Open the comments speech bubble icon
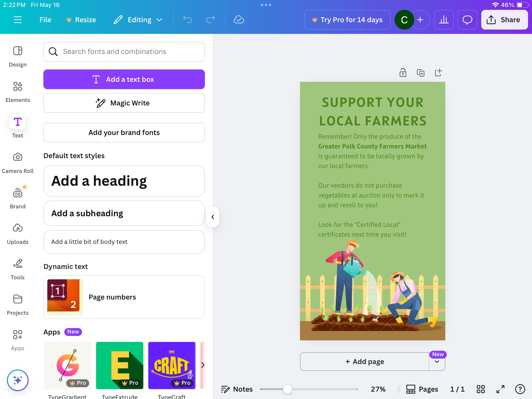532x399 pixels. (467, 20)
